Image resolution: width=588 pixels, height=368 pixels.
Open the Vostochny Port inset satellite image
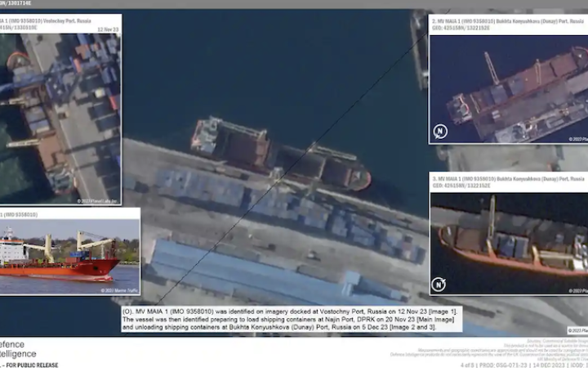pos(60,119)
